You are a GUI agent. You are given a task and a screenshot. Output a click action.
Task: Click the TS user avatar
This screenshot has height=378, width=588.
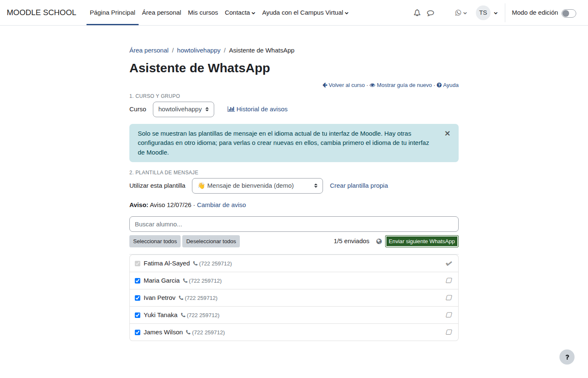(483, 13)
